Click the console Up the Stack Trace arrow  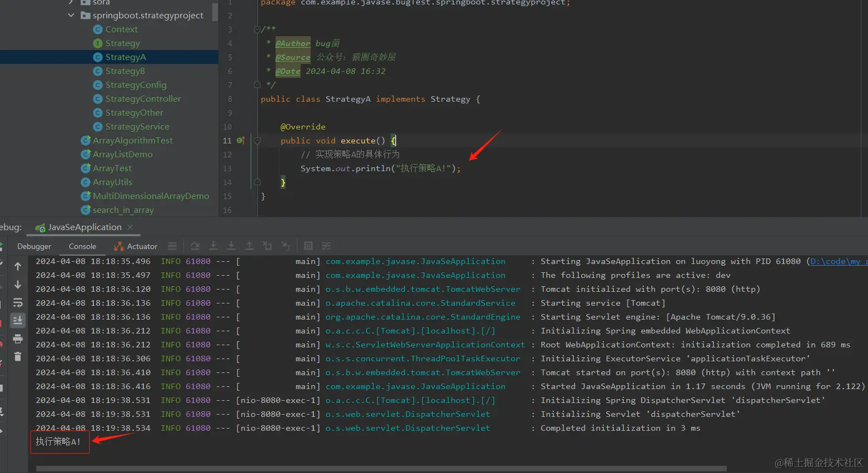click(x=18, y=266)
